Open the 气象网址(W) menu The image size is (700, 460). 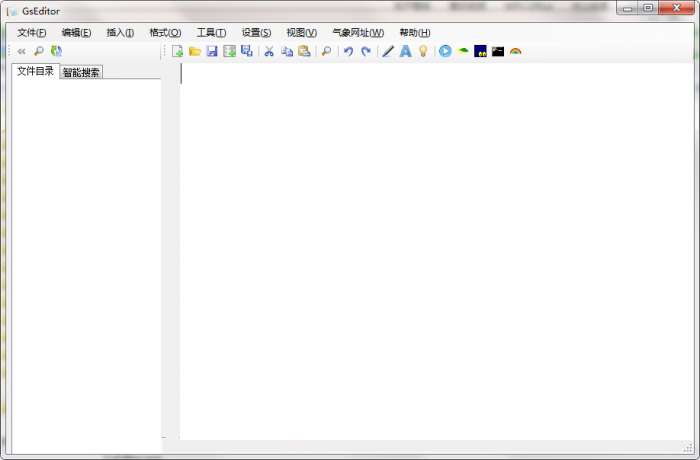[x=358, y=33]
